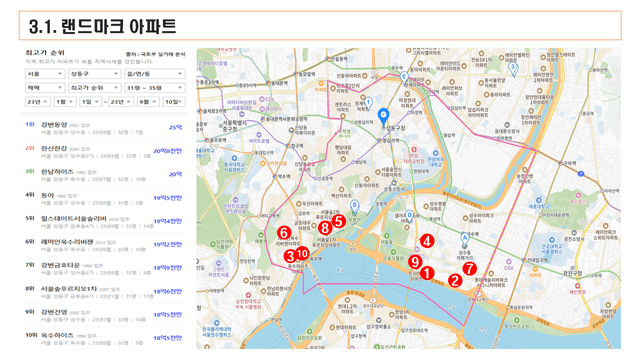Viewport: 640px width, 360px height.
Task: Open the 매매 trade type dropdown
Action: pos(44,88)
